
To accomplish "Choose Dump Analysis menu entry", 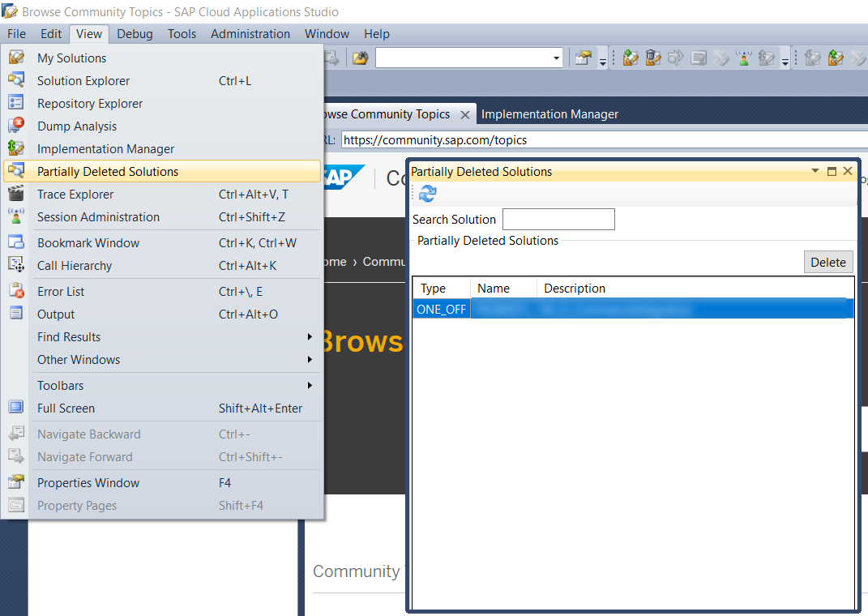I will (x=162, y=126).
